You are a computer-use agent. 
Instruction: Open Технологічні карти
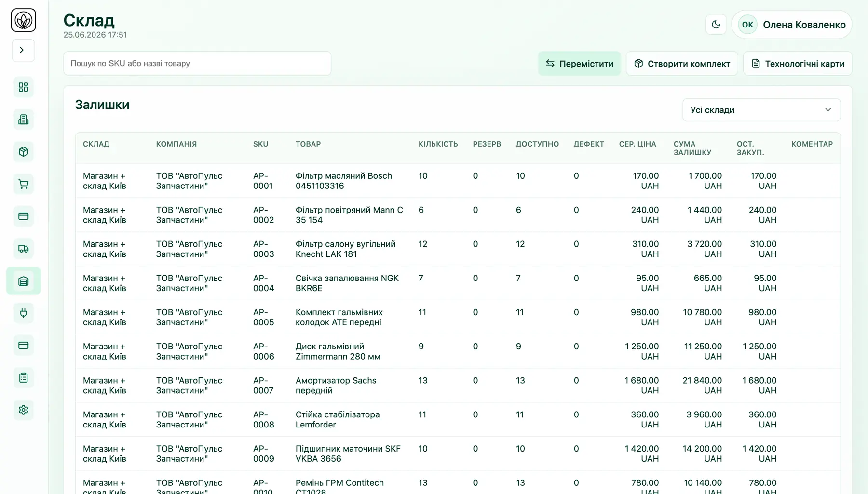(798, 64)
